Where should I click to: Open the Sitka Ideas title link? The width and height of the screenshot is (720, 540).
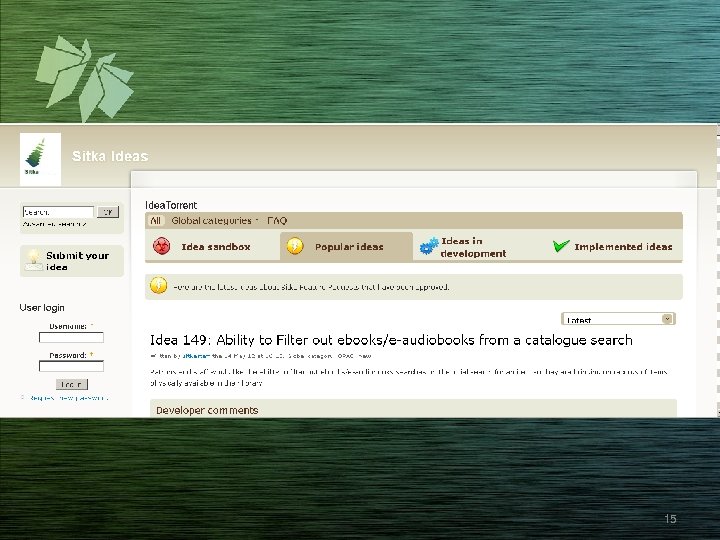[110, 156]
